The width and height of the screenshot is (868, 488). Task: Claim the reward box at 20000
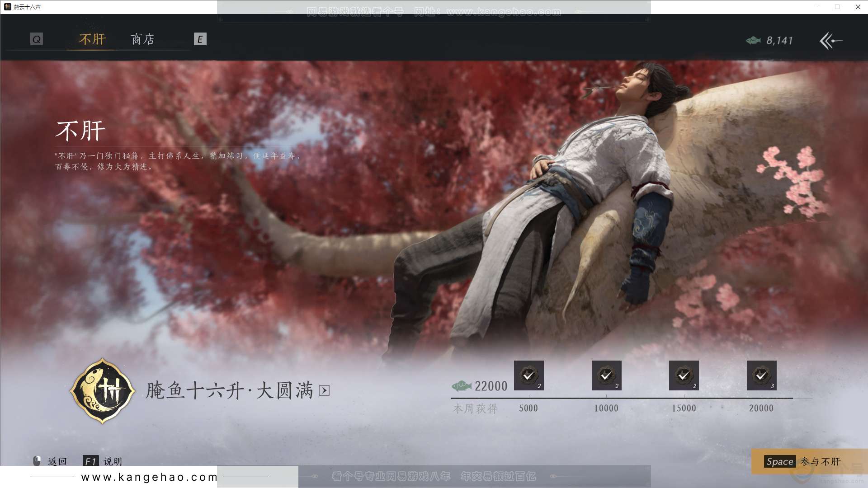761,375
